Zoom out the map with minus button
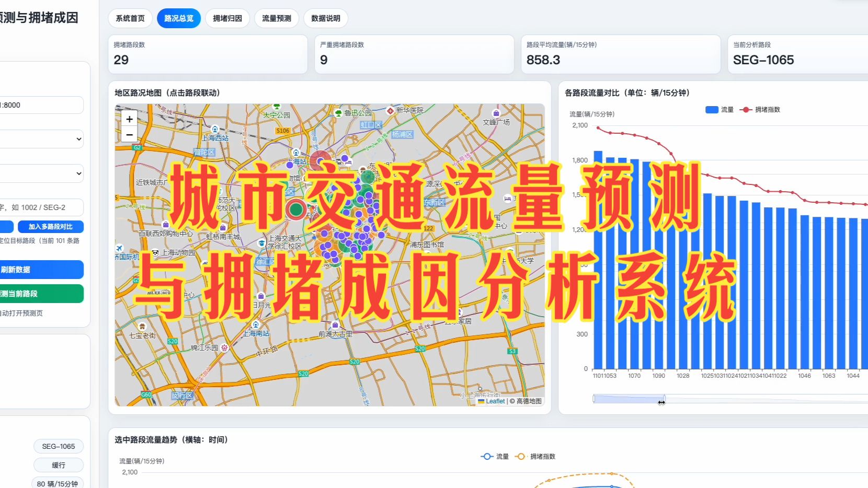868x488 pixels. tap(129, 134)
